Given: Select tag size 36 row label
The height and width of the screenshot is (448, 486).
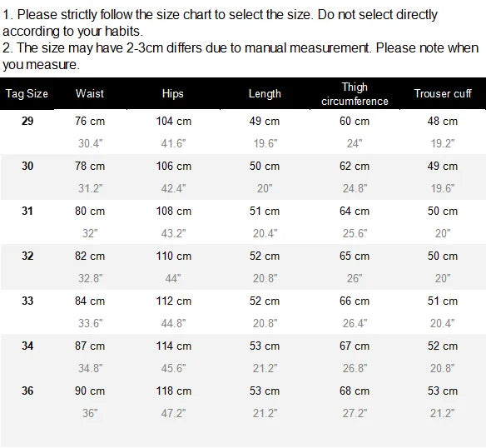Looking at the screenshot, I should point(27,391).
